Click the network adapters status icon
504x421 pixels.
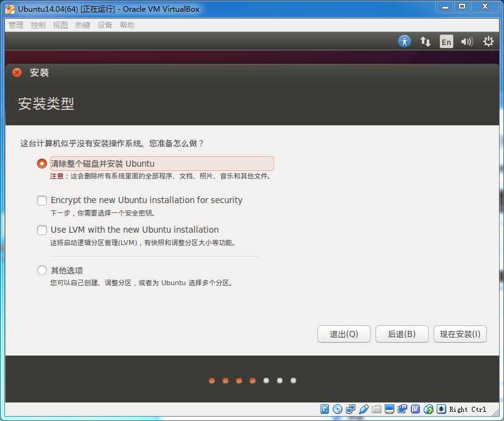pyautogui.click(x=350, y=409)
